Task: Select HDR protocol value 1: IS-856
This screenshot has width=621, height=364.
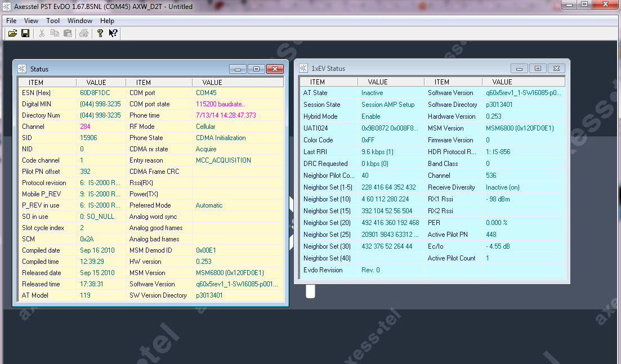Action: click(498, 152)
